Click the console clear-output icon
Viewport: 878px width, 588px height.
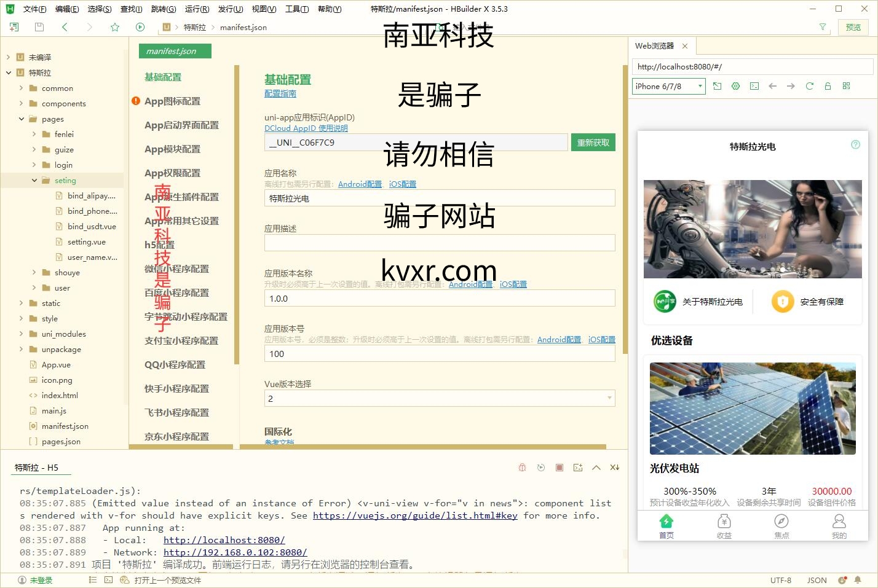[x=615, y=468]
